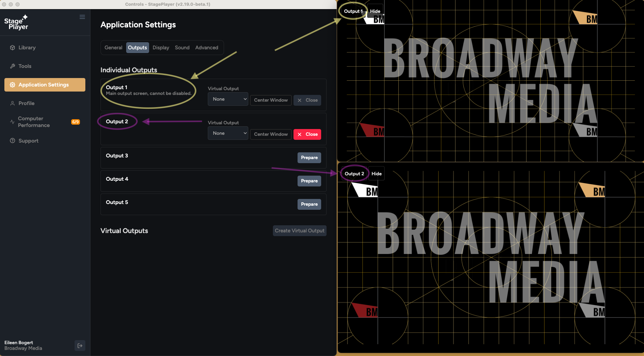
Task: Collapse sidebar with the hamburger menu icon
Action: click(82, 17)
